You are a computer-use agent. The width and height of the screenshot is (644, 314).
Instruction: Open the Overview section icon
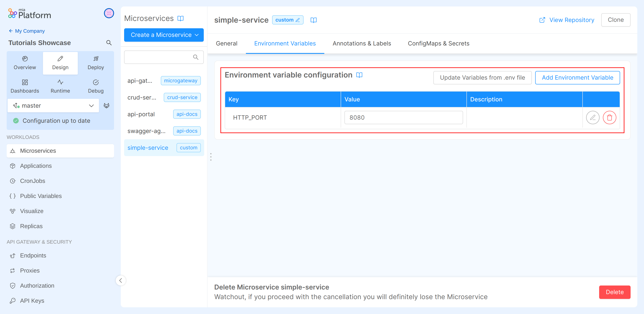click(25, 58)
